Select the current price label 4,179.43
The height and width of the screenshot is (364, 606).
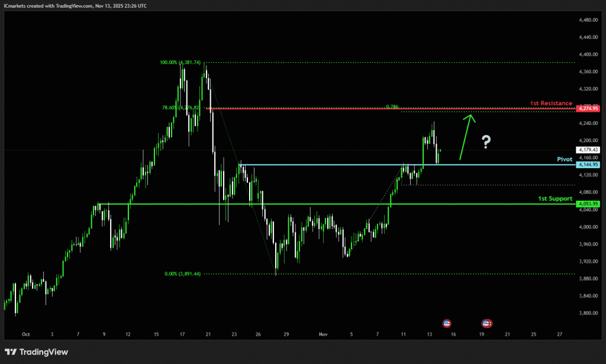589,150
